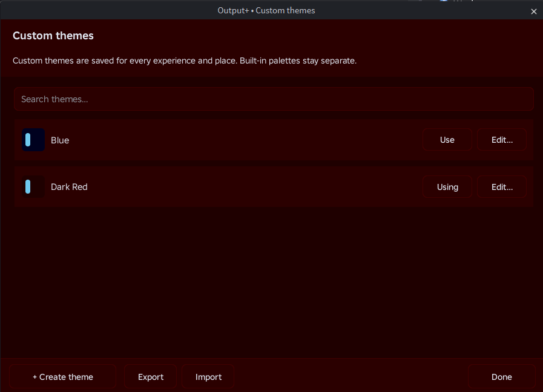Click the Output+ window title
543x392 pixels.
coord(266,10)
